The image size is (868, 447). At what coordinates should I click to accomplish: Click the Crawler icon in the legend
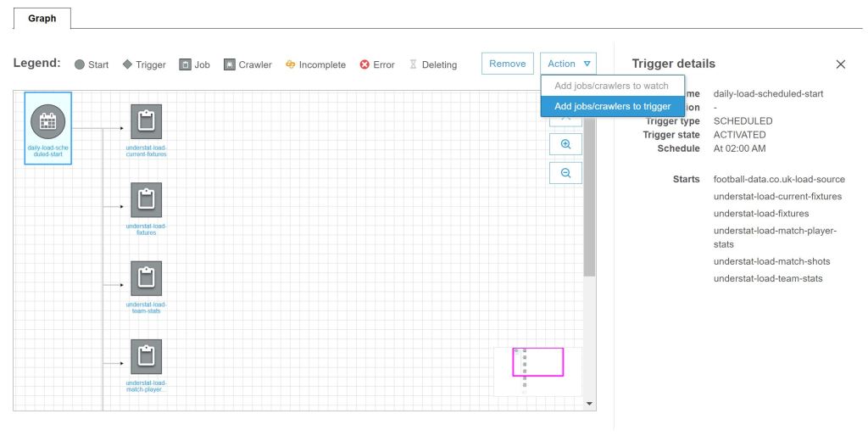tap(230, 64)
